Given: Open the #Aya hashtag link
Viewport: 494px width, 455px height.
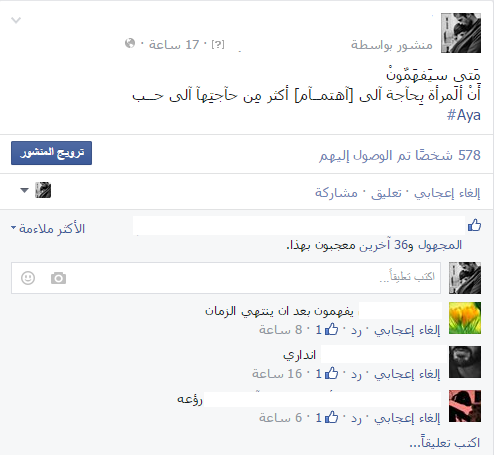Looking at the screenshot, I should point(463,115).
